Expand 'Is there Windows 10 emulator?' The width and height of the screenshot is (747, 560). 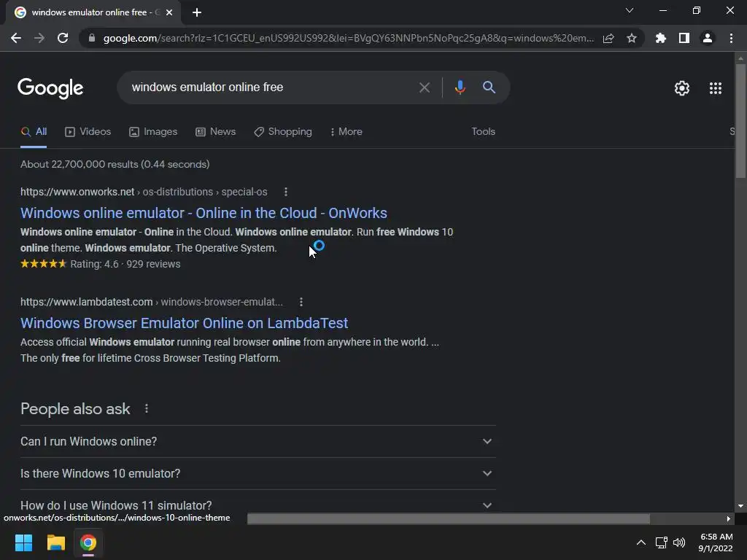(x=258, y=474)
